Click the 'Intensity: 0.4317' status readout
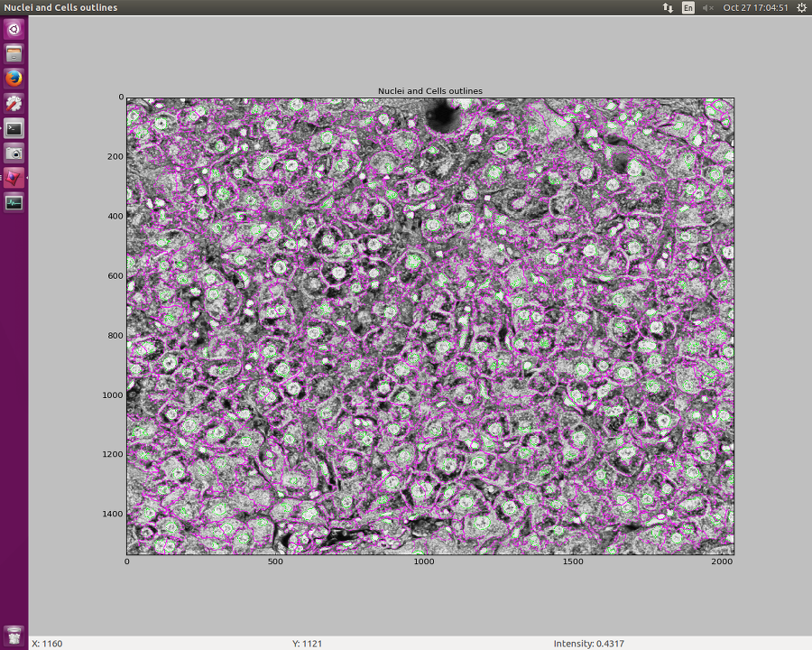This screenshot has height=650, width=812. tap(589, 644)
